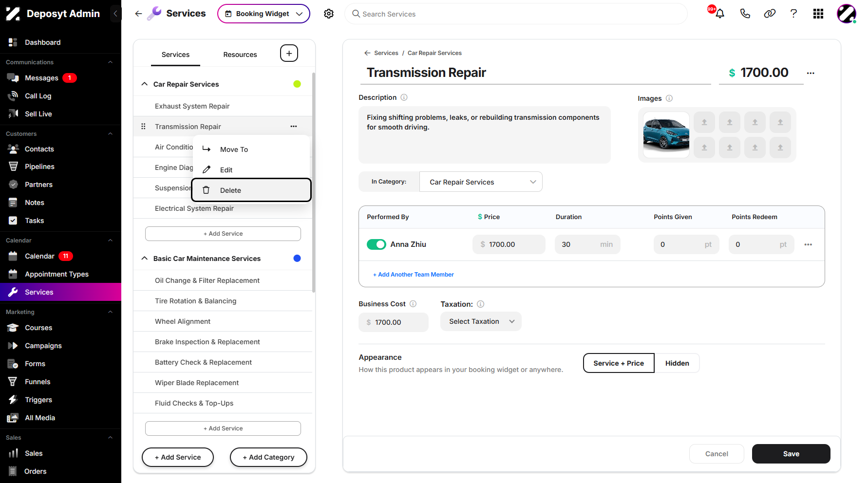Collapse the Communications sidebar section
The height and width of the screenshot is (483, 868).
coord(110,62)
